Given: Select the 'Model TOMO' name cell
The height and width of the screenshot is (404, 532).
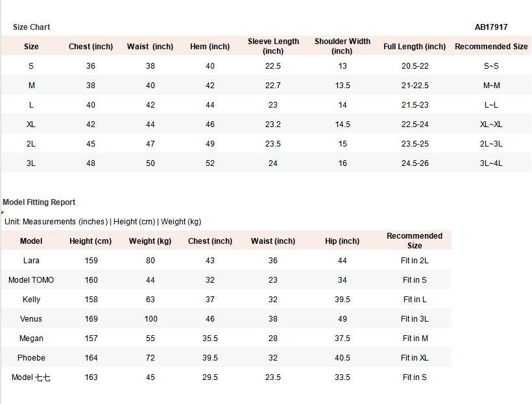Looking at the screenshot, I should coord(31,280).
